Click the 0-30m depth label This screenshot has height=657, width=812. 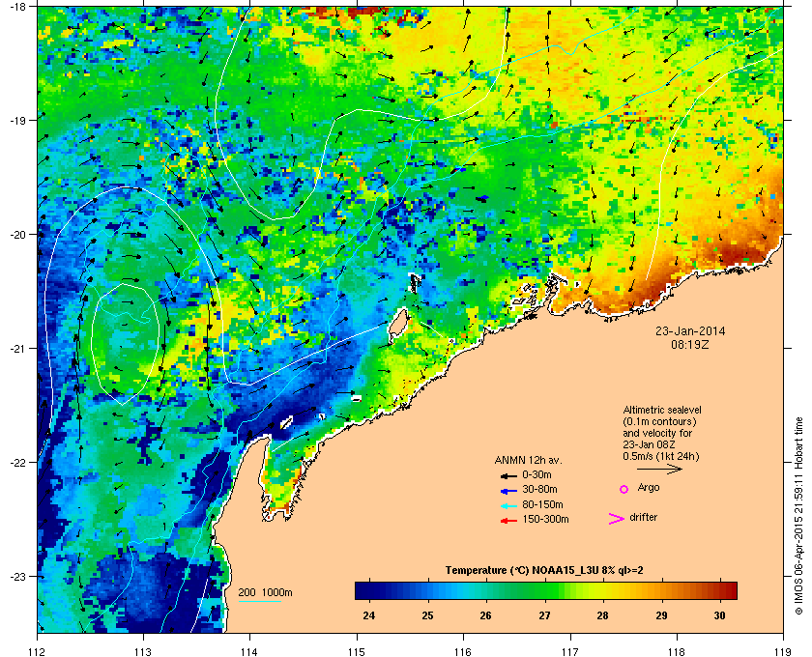coord(536,474)
